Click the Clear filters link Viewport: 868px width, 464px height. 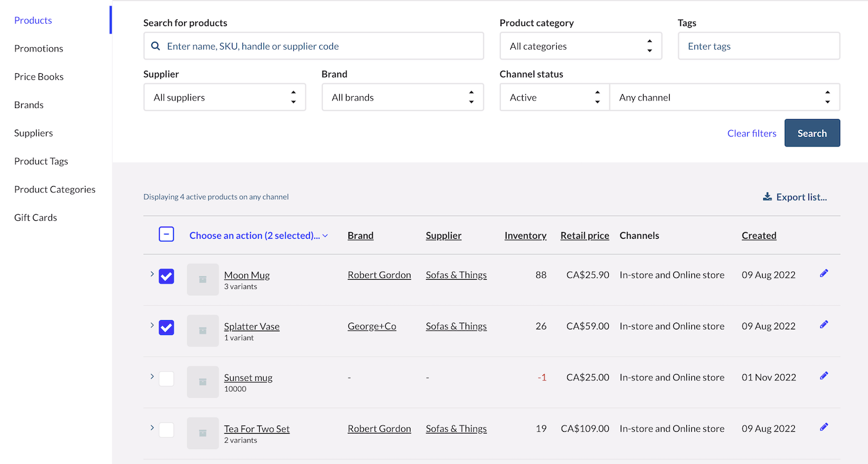coord(751,133)
